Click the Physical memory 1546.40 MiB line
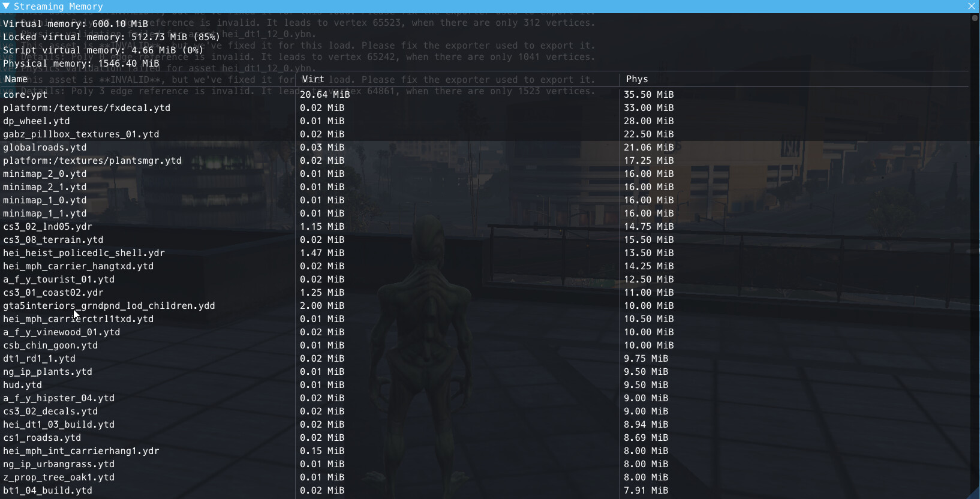 [81, 64]
